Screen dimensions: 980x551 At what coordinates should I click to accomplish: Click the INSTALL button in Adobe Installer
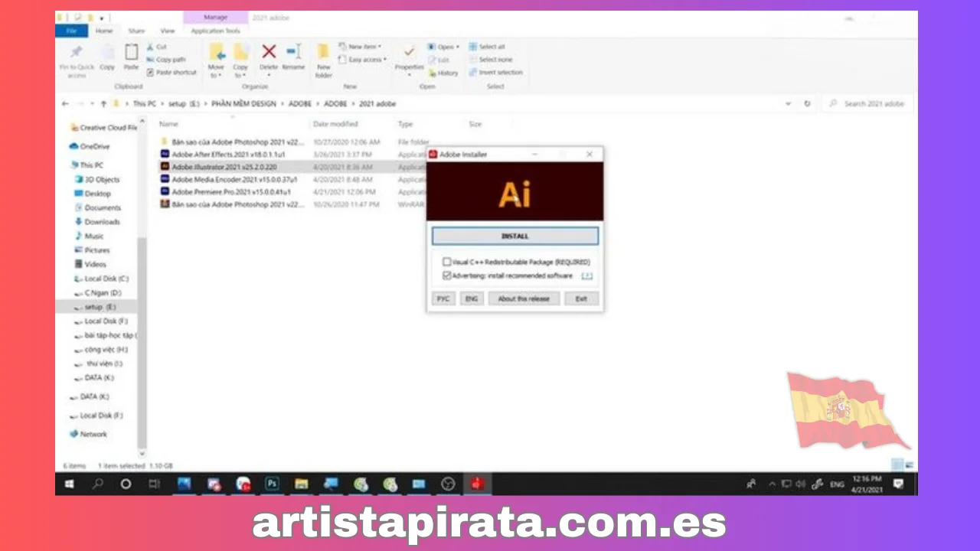point(514,236)
